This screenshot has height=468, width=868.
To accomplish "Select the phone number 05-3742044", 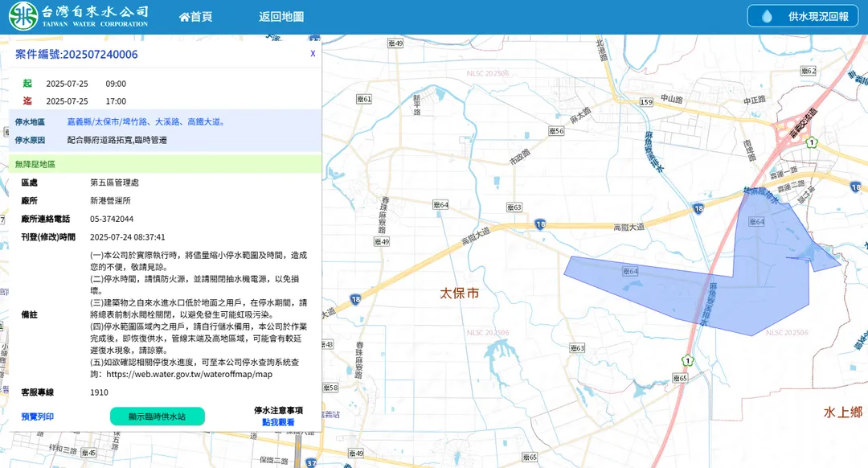I will [x=112, y=219].
